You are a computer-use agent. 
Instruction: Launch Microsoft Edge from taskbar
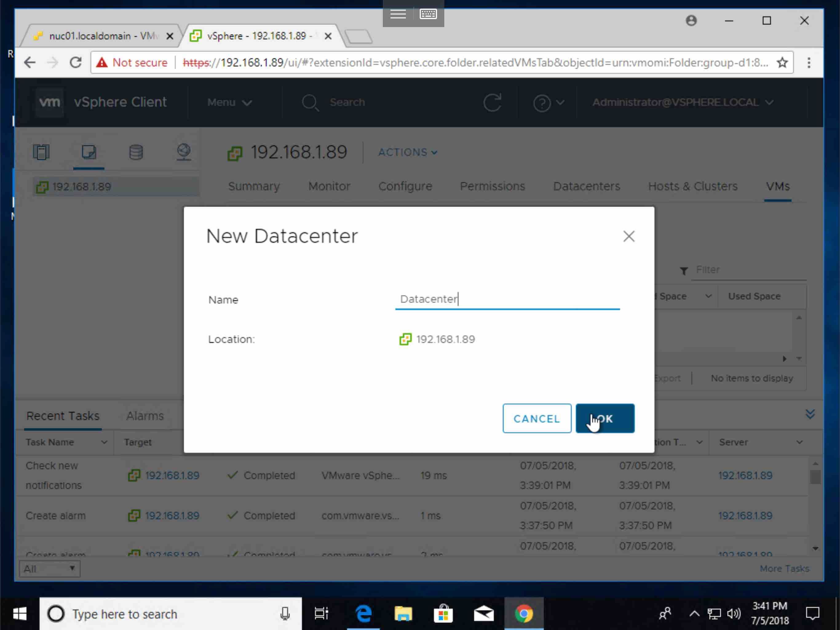(363, 614)
